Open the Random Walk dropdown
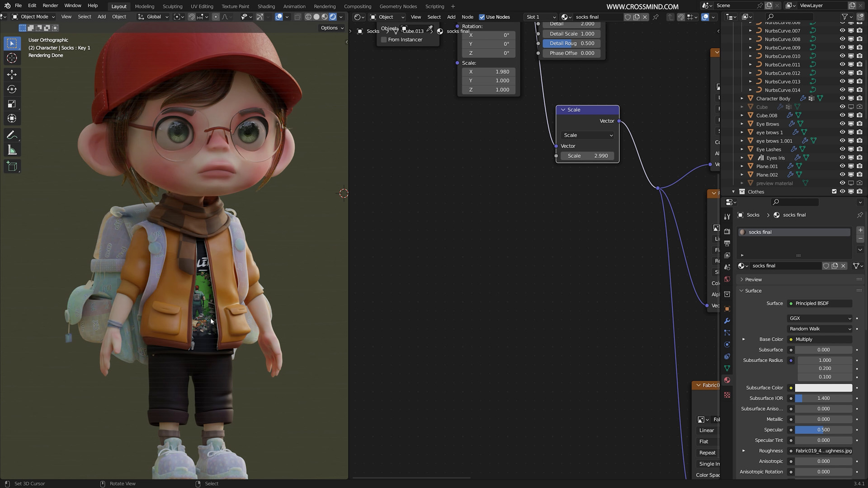Viewport: 868px width, 488px height. pos(820,328)
